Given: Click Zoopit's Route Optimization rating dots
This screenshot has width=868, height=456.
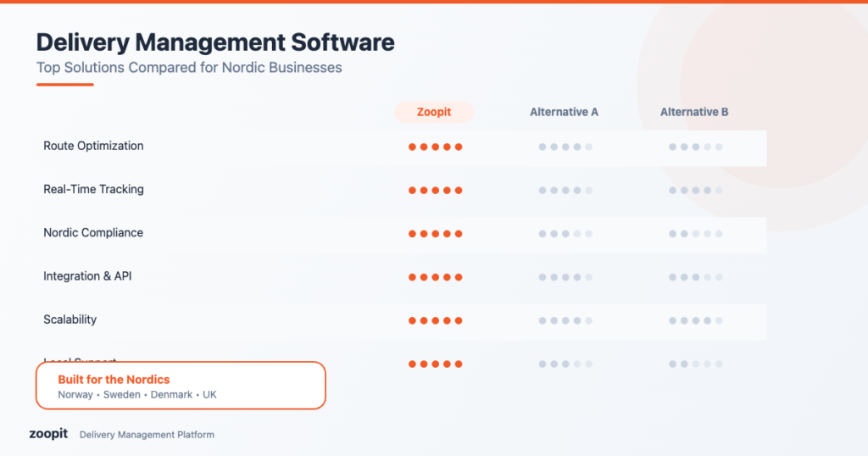Looking at the screenshot, I should (x=435, y=147).
